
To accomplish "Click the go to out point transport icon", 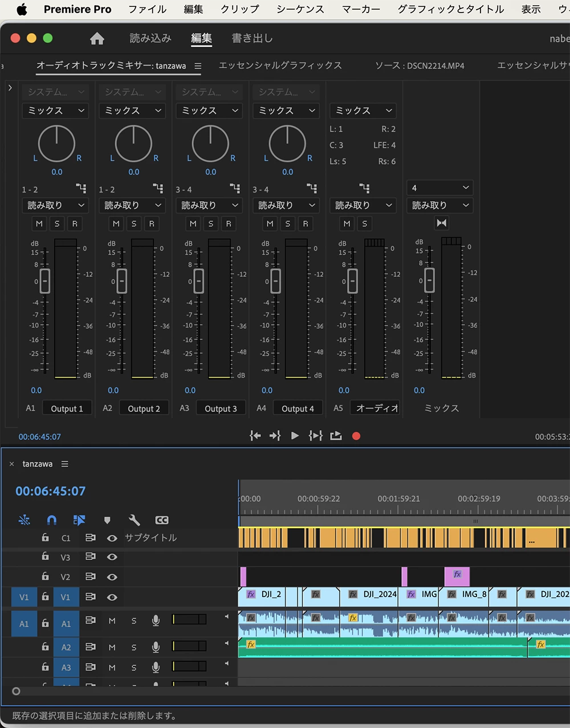I will (x=275, y=436).
